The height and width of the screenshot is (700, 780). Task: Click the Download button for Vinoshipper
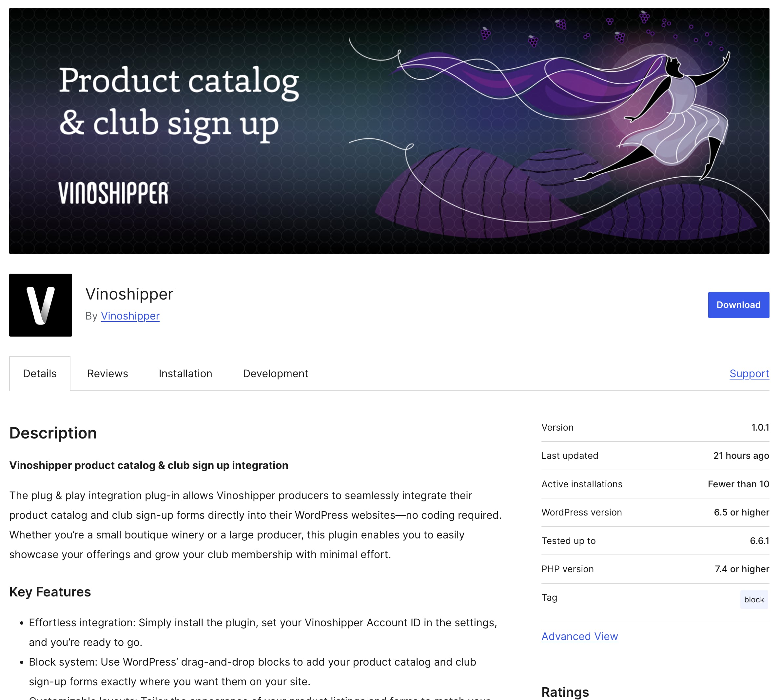[x=739, y=305]
